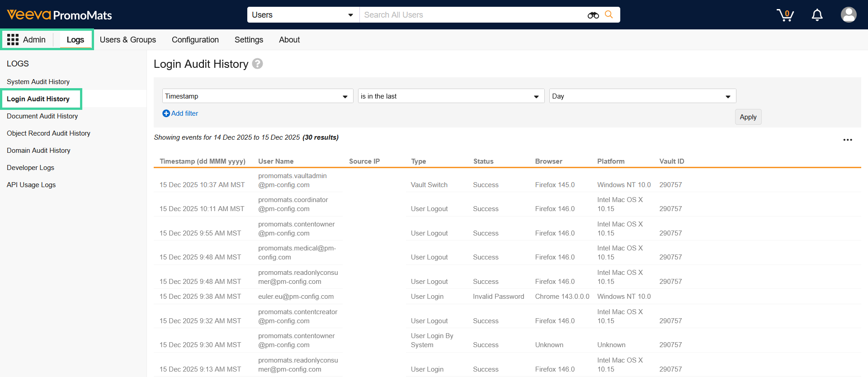Open Domain Audit History
Screen dimensions: 868x377
[38, 151]
